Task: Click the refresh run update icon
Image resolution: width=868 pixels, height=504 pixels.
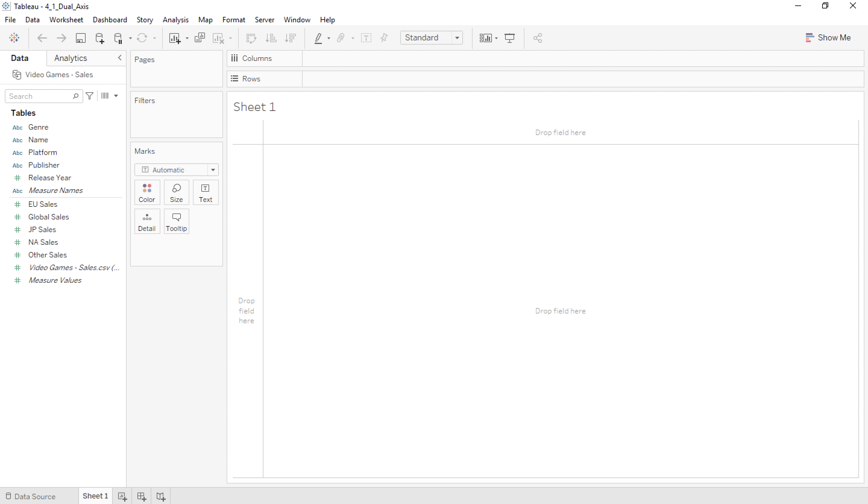Action: (142, 38)
